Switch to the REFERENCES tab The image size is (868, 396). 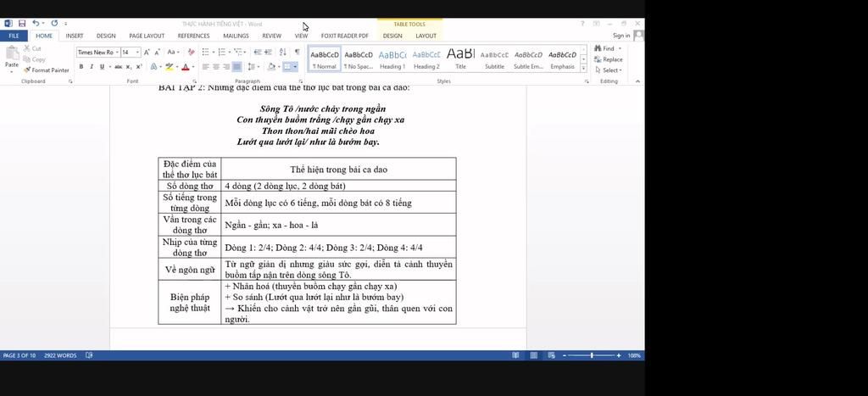194,36
